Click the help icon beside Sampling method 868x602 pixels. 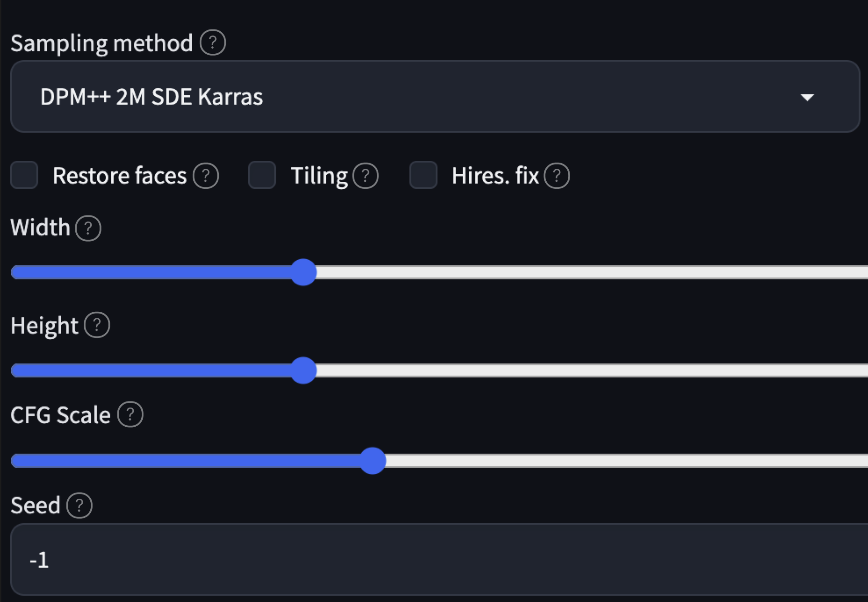coord(212,43)
